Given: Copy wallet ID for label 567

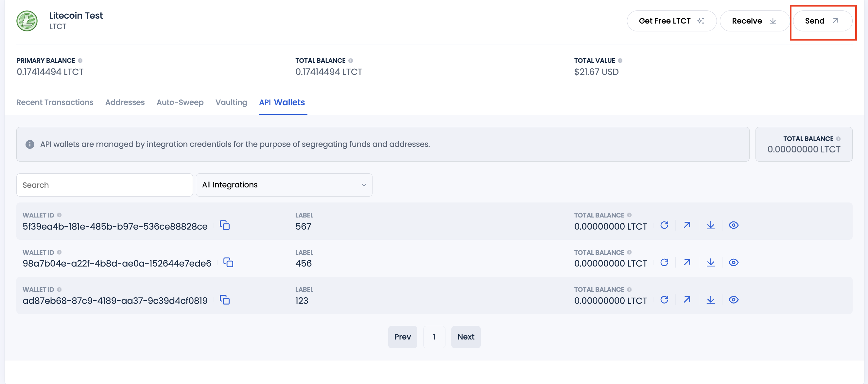Looking at the screenshot, I should tap(225, 226).
